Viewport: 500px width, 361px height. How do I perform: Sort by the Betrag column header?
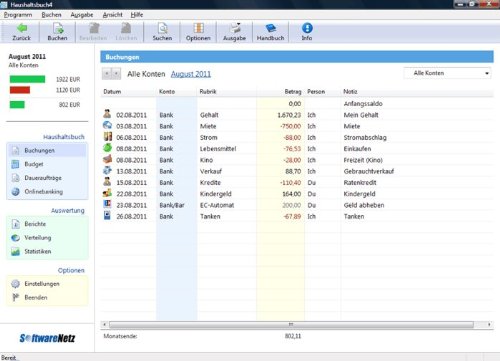[293, 92]
